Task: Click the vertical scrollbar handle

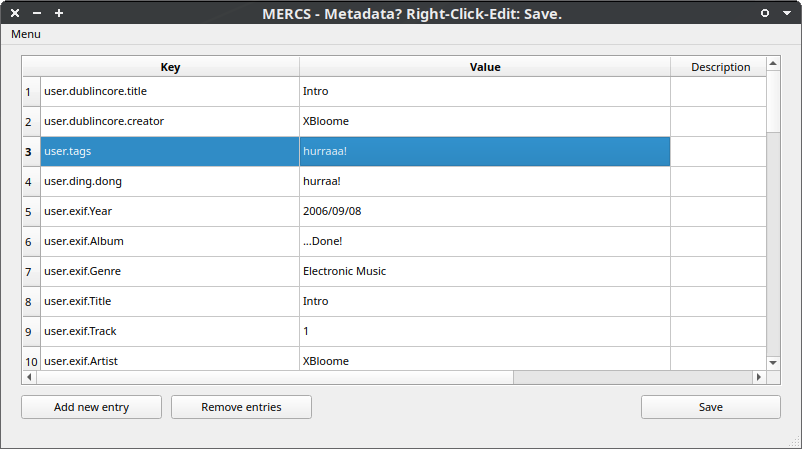Action: coord(773,100)
